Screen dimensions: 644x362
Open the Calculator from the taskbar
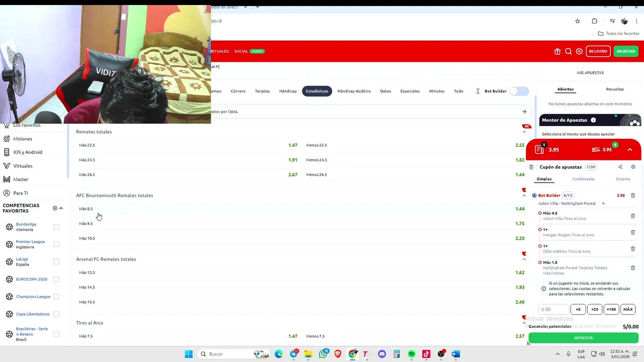pos(396,354)
